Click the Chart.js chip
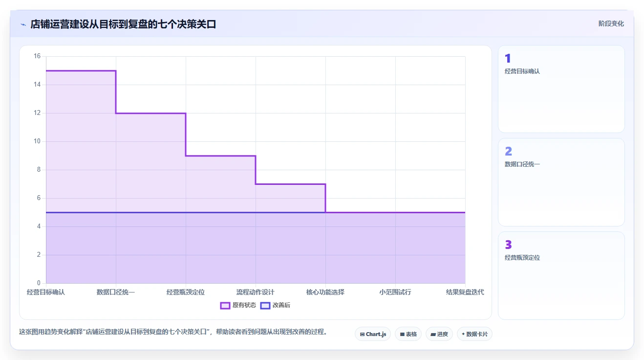 (373, 334)
